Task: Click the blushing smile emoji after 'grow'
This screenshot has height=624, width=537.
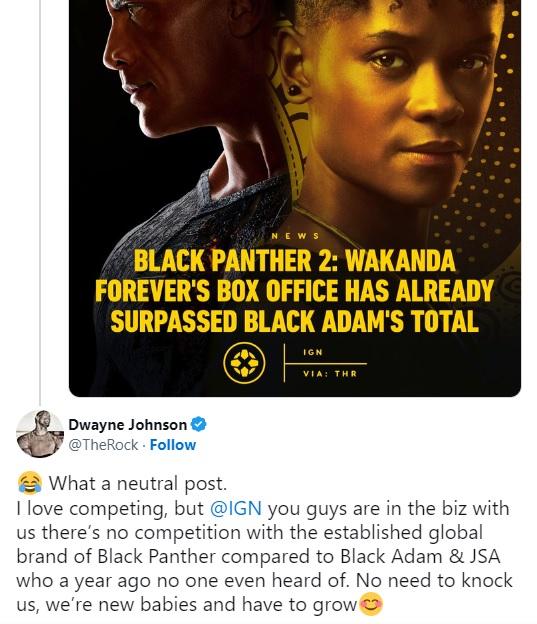Action: pos(371,604)
